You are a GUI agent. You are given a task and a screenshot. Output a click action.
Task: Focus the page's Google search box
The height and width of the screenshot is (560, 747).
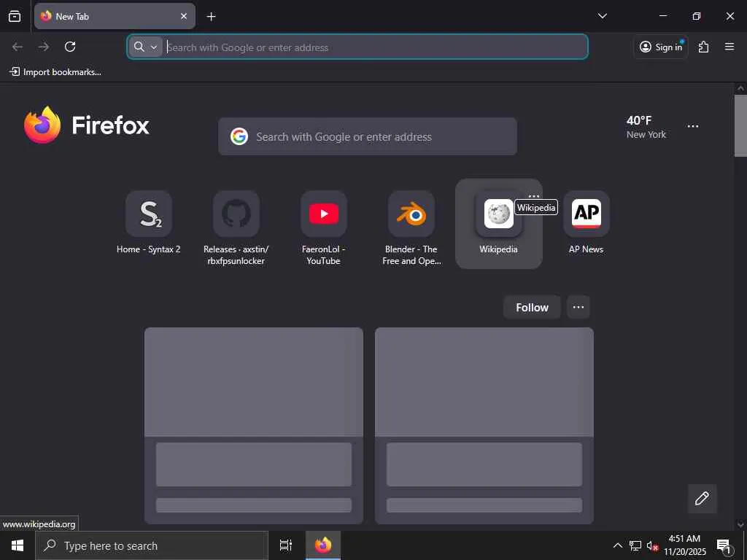pos(368,136)
